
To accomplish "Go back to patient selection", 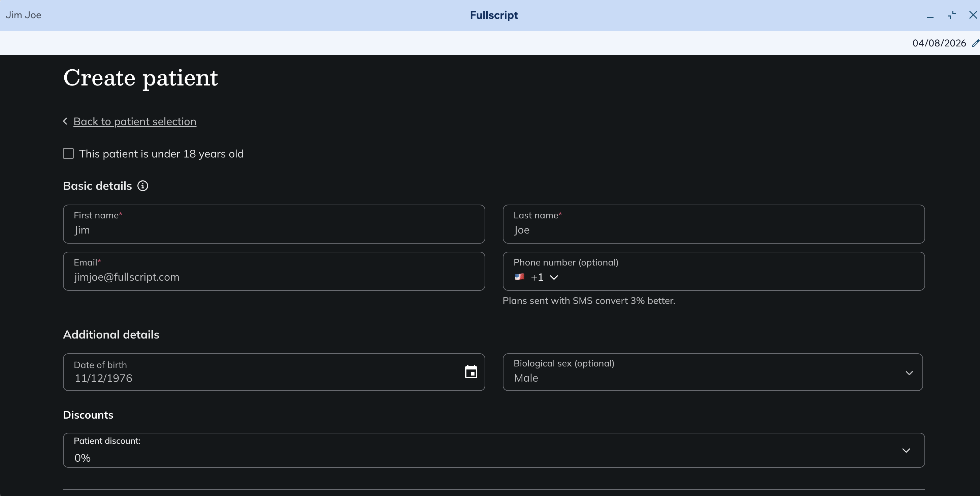I will pyautogui.click(x=135, y=121).
